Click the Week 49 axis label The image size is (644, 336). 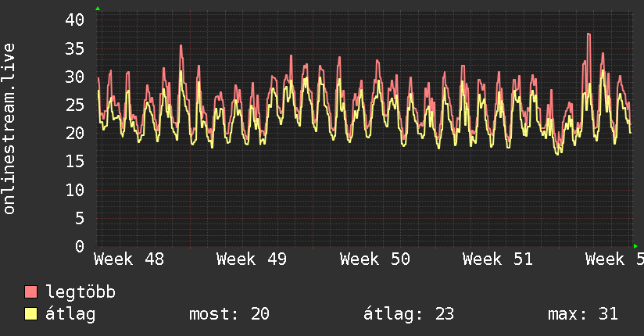(252, 259)
